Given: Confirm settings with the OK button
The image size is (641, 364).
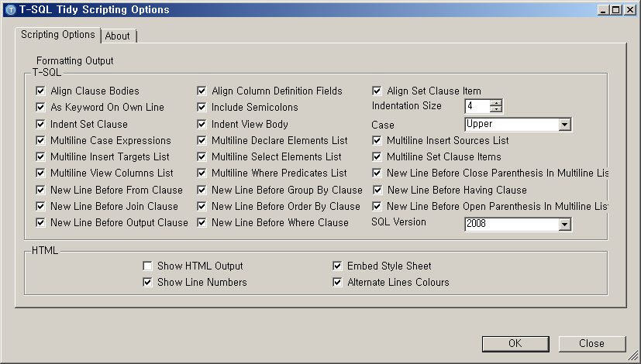Looking at the screenshot, I should pos(515,344).
